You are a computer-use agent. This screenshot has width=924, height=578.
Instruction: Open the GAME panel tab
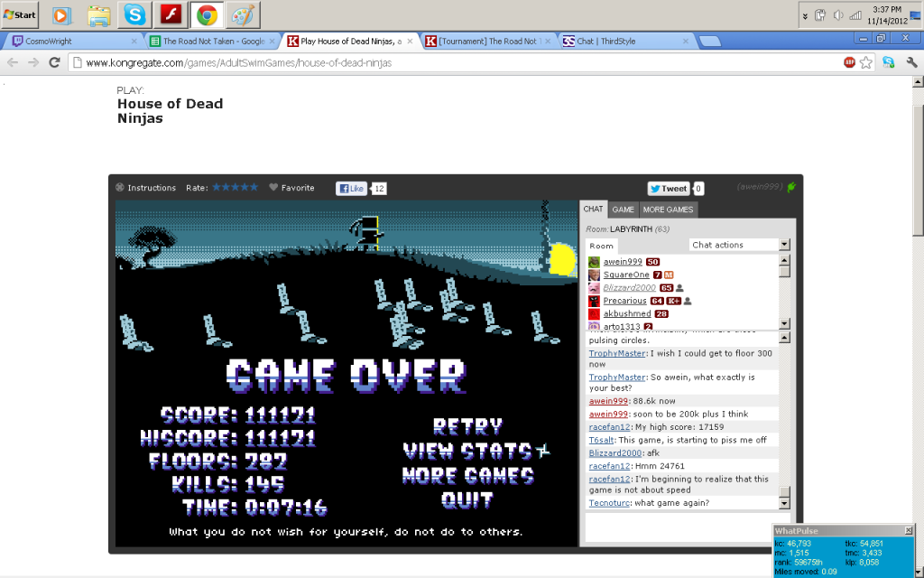pos(623,210)
